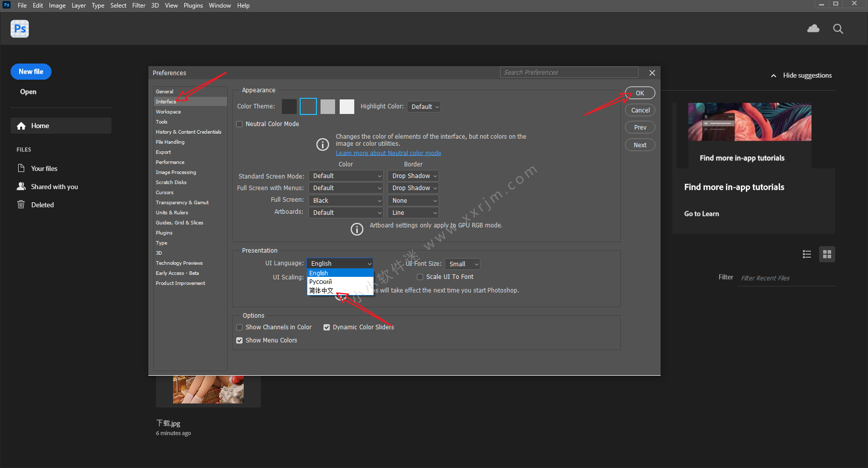
Task: Select Scratch Disks in preferences list
Action: click(190, 183)
